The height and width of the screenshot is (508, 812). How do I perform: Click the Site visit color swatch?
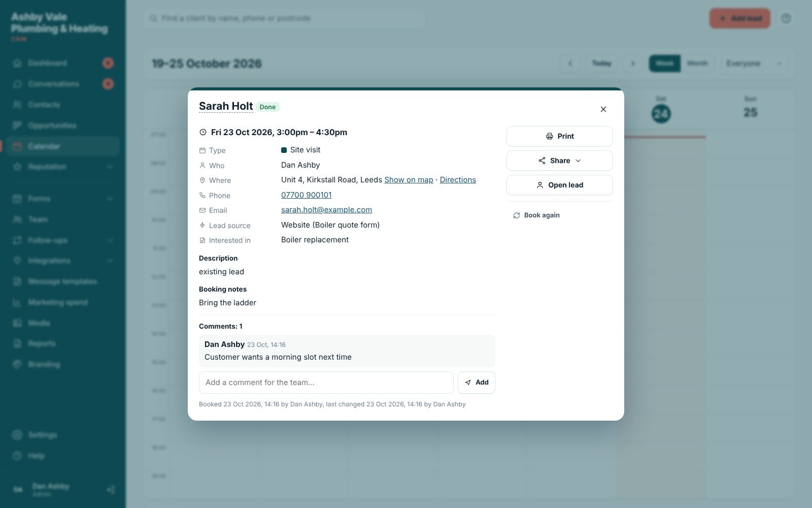click(x=284, y=150)
